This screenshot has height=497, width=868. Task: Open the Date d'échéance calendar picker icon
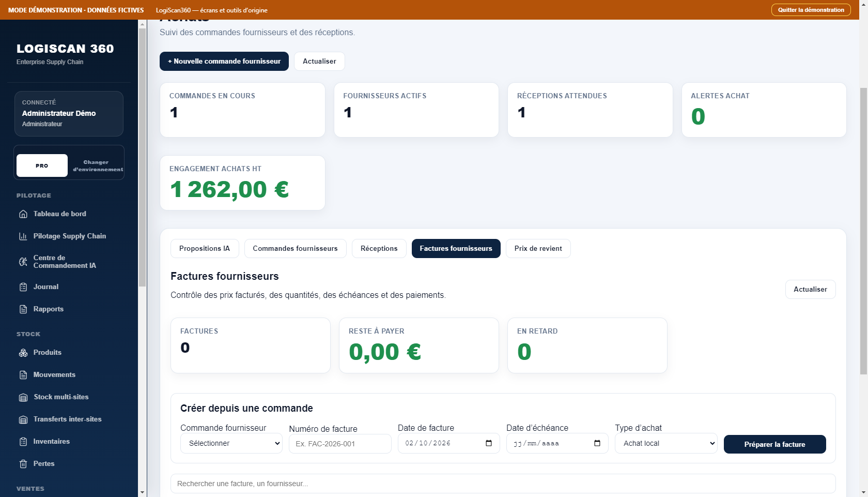pyautogui.click(x=597, y=443)
